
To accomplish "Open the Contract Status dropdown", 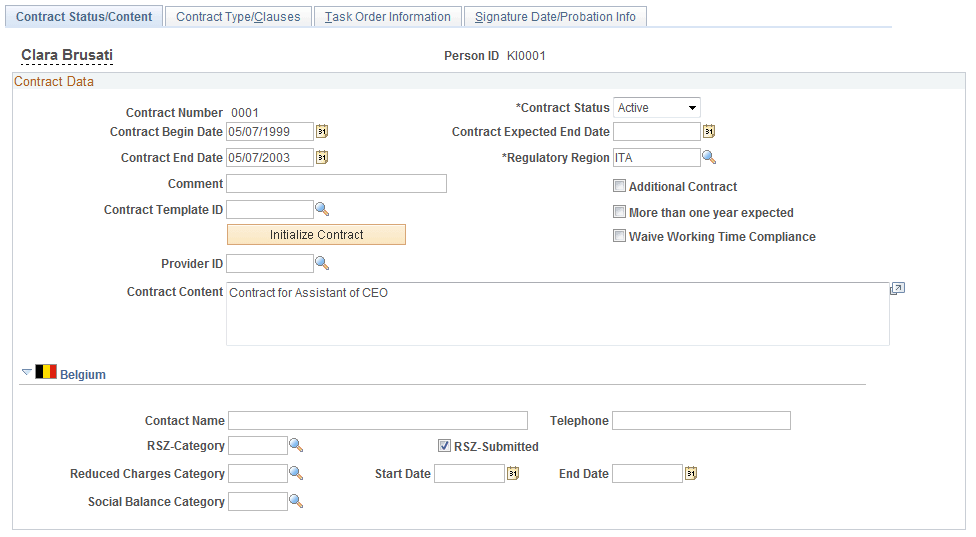I will point(657,108).
